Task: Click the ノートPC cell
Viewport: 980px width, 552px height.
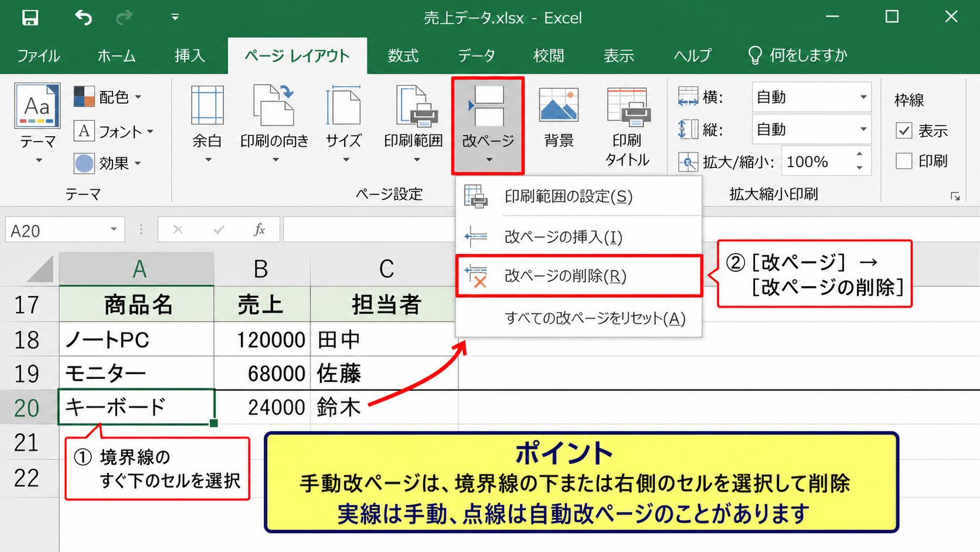Action: pyautogui.click(x=137, y=339)
